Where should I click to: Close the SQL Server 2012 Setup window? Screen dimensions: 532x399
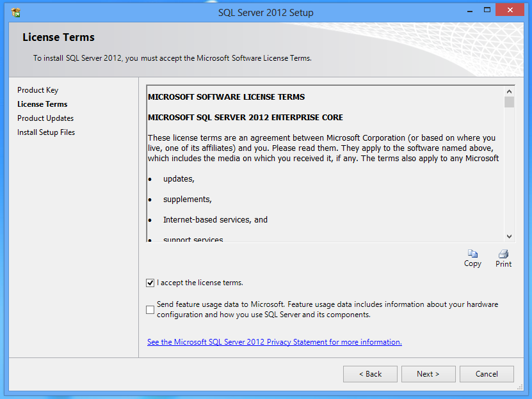[510, 10]
